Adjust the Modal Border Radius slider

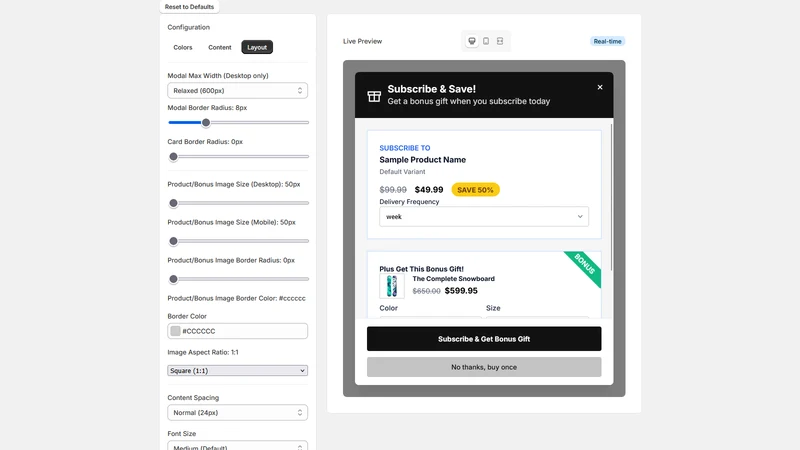click(238, 122)
